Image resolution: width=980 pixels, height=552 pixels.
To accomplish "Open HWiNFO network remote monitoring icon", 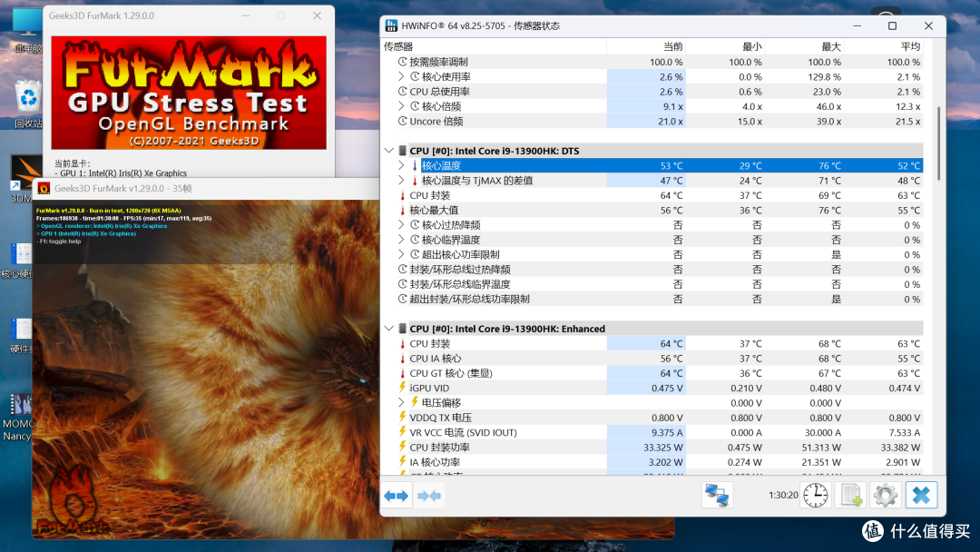I will click(x=717, y=495).
